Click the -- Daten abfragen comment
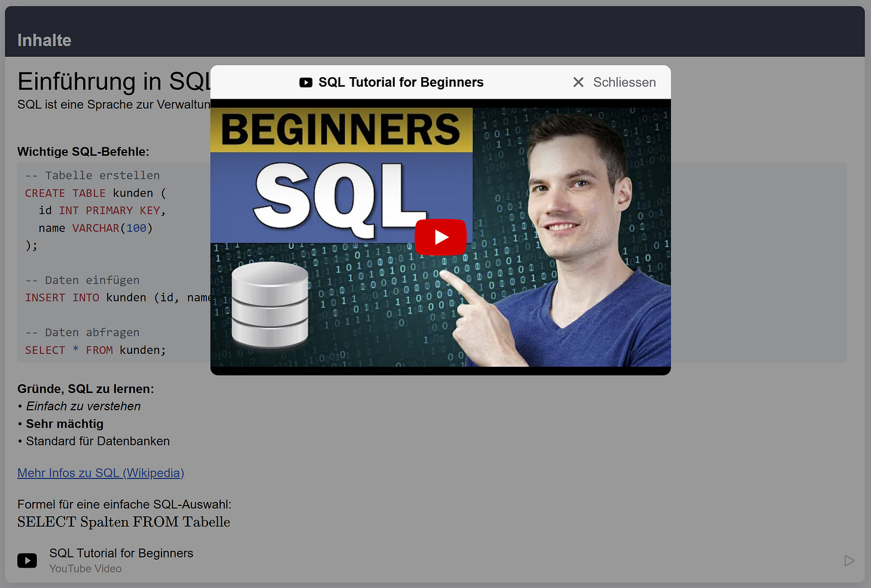The height and width of the screenshot is (588, 871). [83, 332]
